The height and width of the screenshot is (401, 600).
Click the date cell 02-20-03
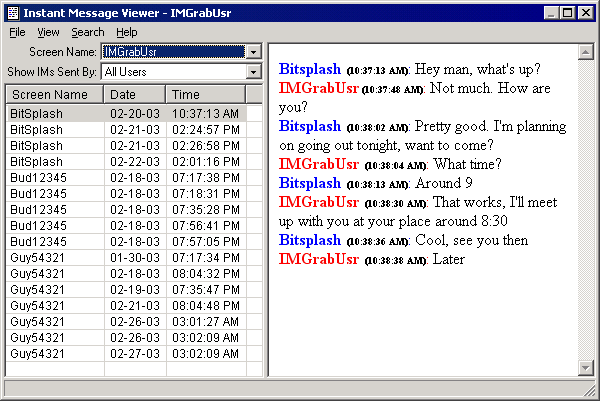click(x=135, y=114)
